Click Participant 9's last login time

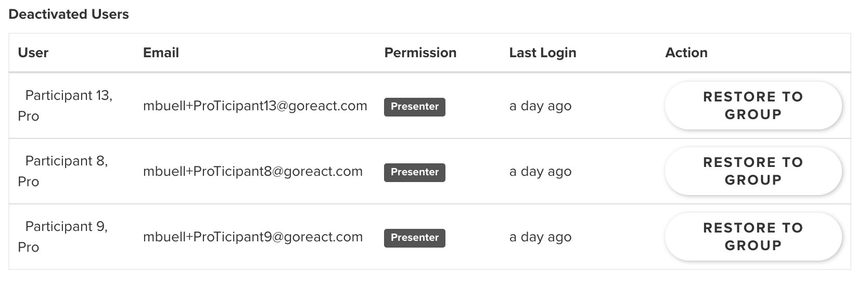[x=540, y=237]
